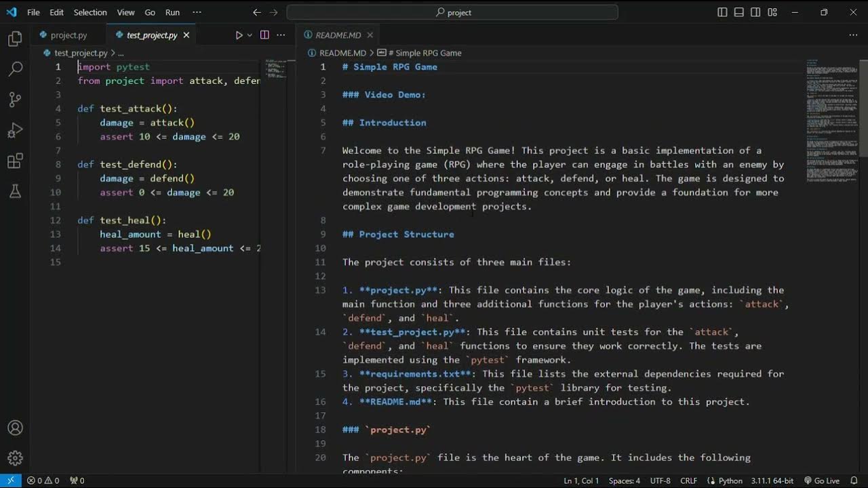868x488 pixels.
Task: Toggle the primary side bar layout
Action: [722, 12]
